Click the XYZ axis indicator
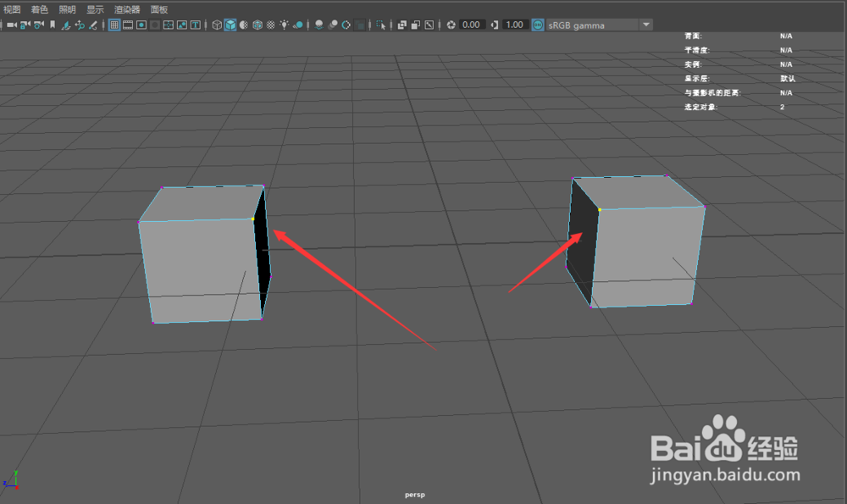The width and height of the screenshot is (847, 504). 11,480
